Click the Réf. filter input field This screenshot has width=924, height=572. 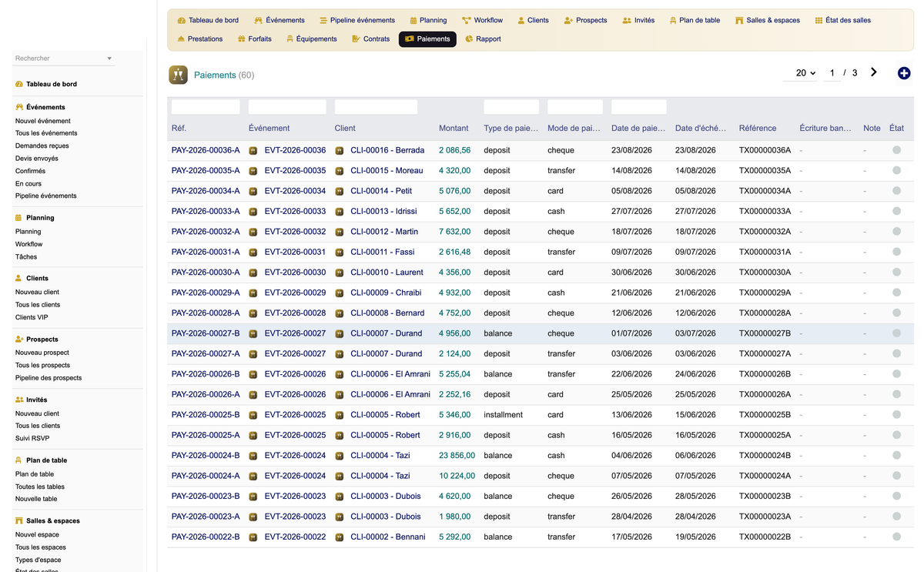pos(206,107)
